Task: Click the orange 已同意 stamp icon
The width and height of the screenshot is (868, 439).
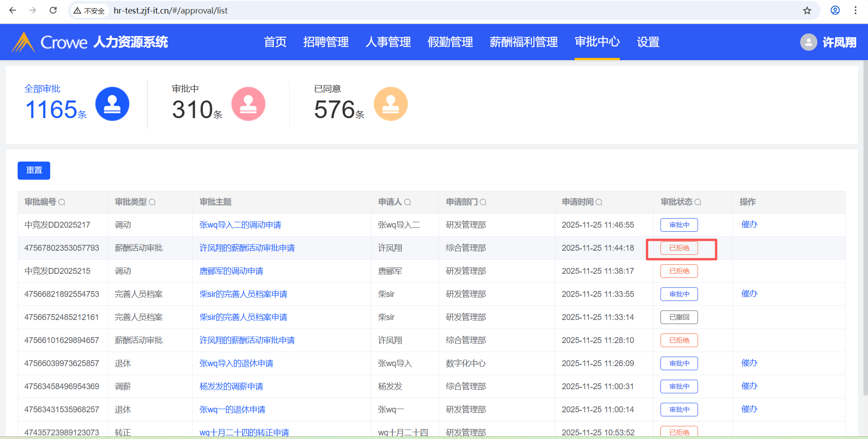Action: (x=391, y=104)
